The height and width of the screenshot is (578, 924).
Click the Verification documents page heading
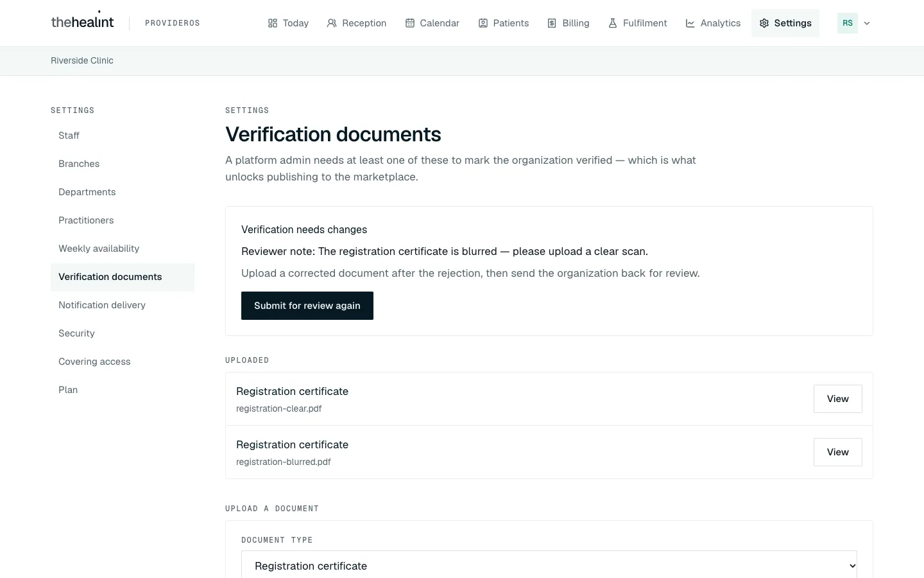(333, 134)
